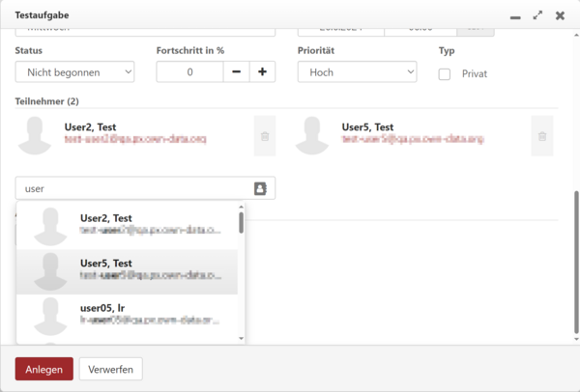
Task: Open the Priorität dropdown showing Hoch
Action: [x=358, y=71]
